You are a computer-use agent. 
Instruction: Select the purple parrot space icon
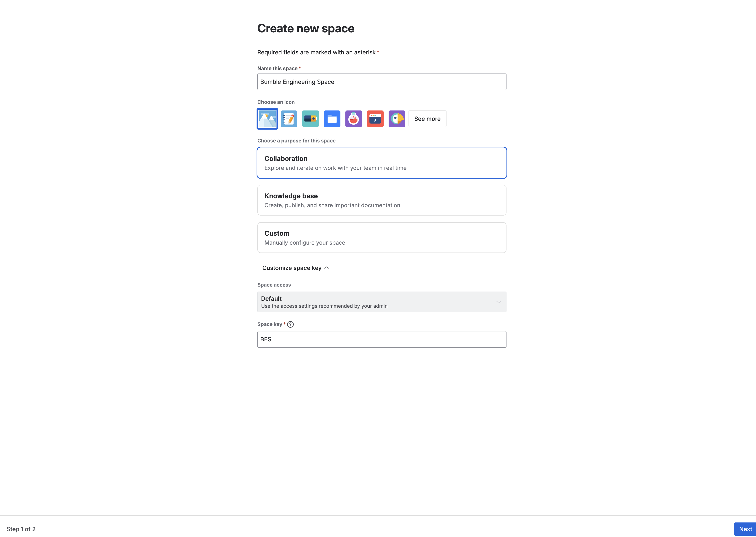tap(397, 119)
